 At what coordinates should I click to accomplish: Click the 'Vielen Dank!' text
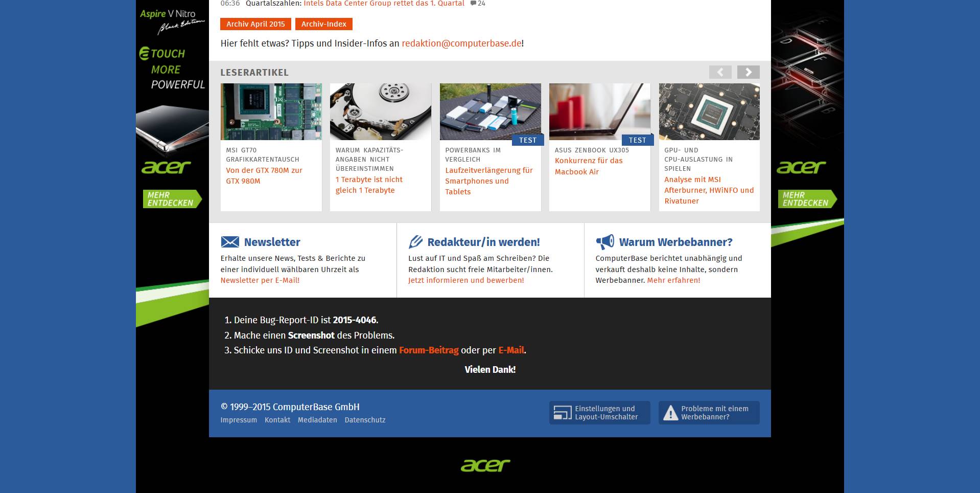click(490, 370)
